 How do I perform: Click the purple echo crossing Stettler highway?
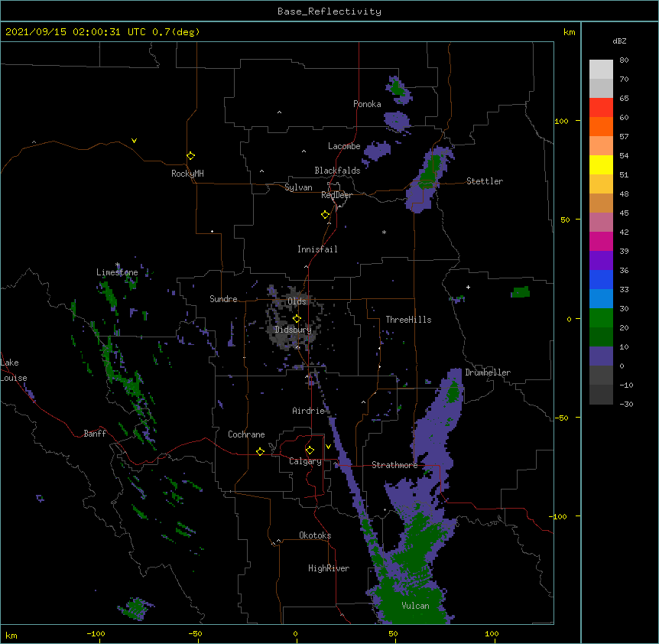point(428,180)
